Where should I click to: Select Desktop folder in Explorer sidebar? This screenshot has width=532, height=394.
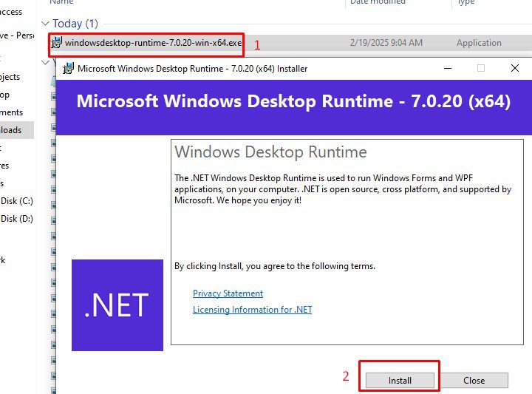pos(4,95)
